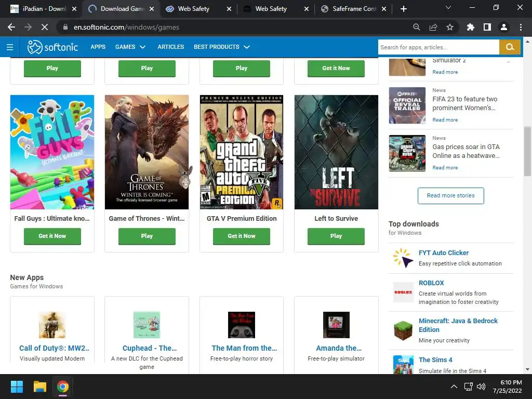Open browser zoom magnifier icon
Viewport: 532px width, 399px height.
[x=416, y=27]
